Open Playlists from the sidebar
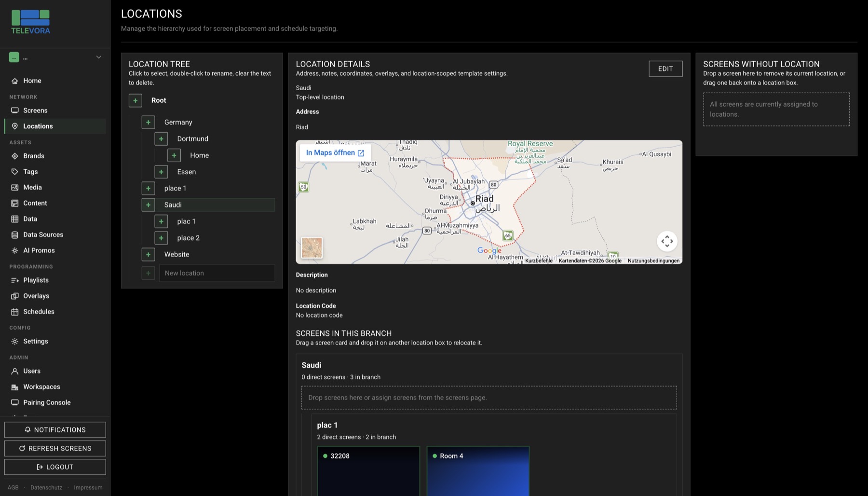The width and height of the screenshot is (868, 496). click(55, 280)
